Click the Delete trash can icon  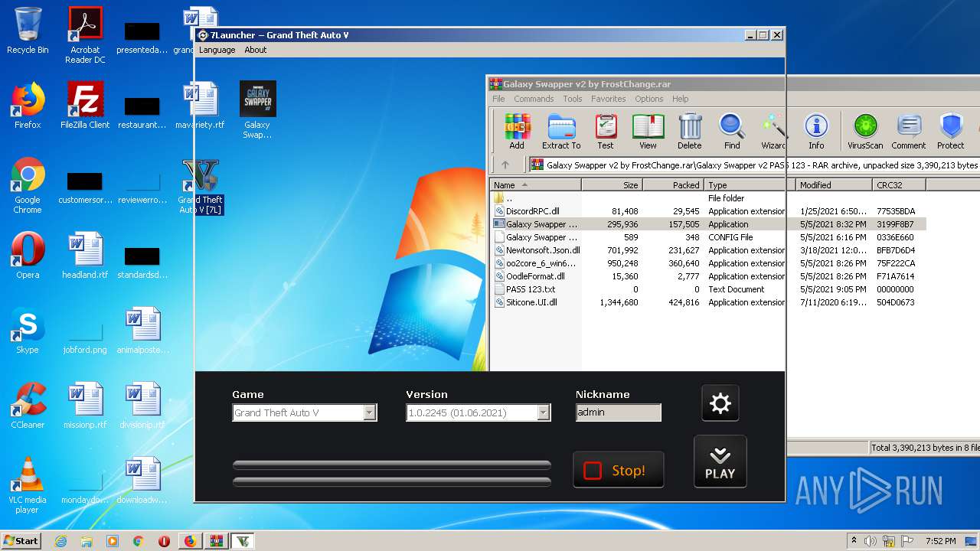click(x=689, y=131)
